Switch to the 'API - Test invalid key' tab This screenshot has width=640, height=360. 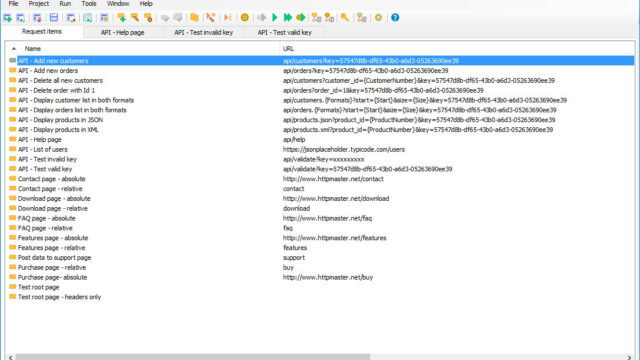pyautogui.click(x=204, y=32)
